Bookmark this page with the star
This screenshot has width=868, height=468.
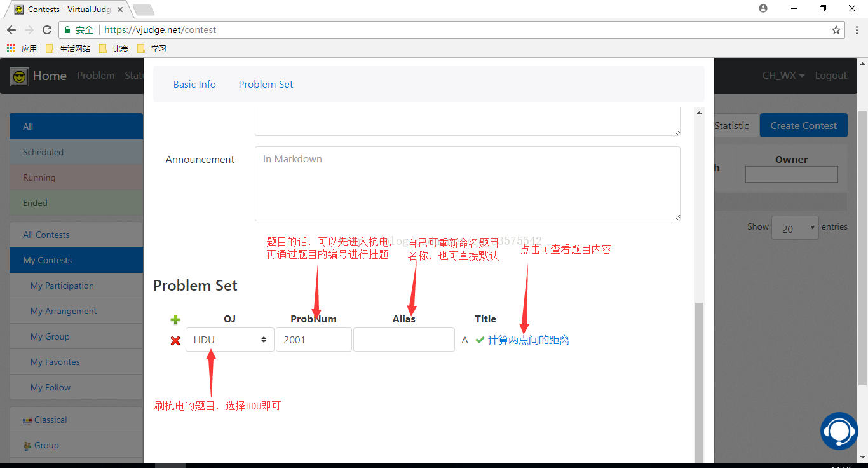[x=836, y=30]
